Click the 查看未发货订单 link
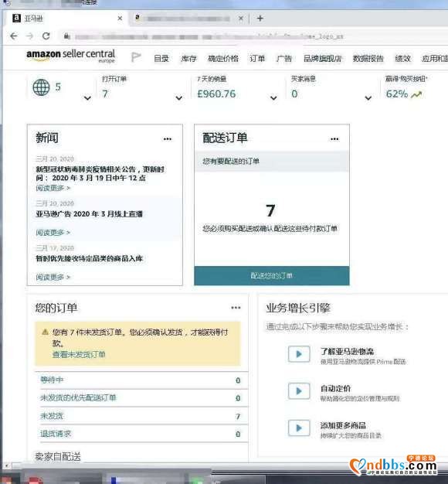The image size is (448, 484). 79,354
